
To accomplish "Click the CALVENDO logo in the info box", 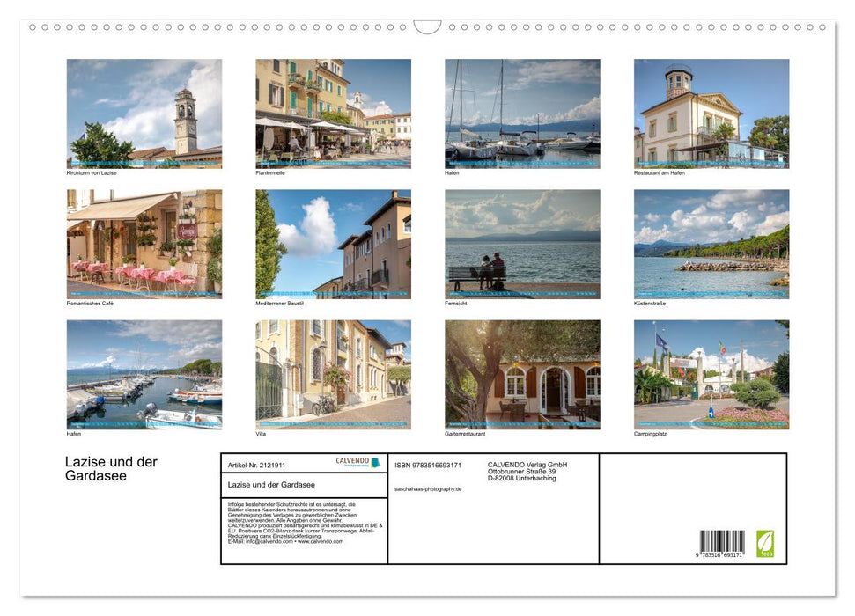I will coord(353,463).
